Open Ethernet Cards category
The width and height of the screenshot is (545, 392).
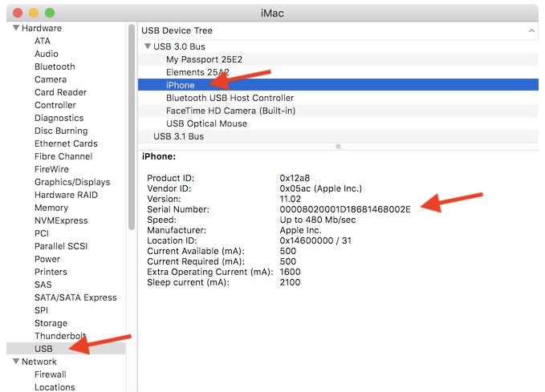66,143
